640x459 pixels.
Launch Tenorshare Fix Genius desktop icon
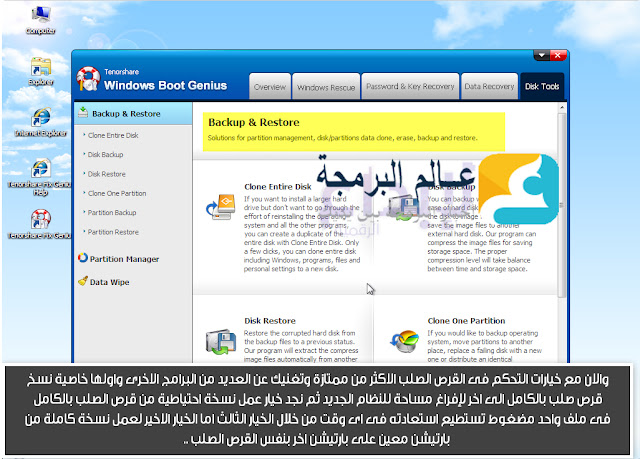[40, 224]
